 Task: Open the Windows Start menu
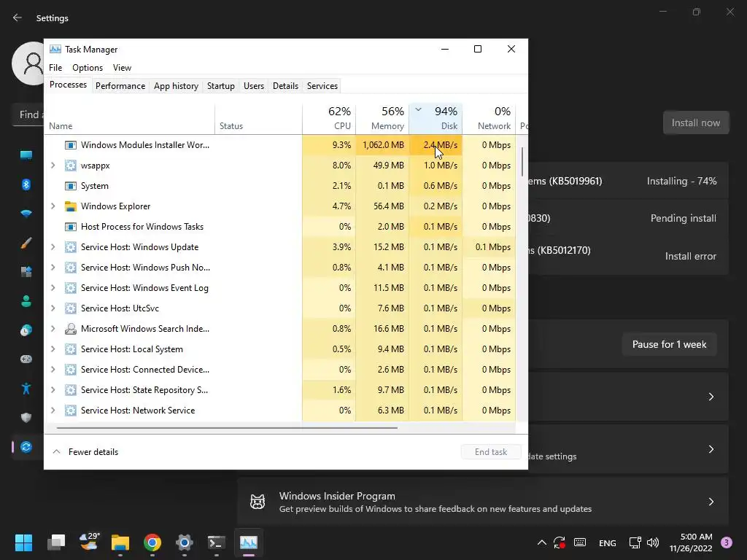click(23, 542)
